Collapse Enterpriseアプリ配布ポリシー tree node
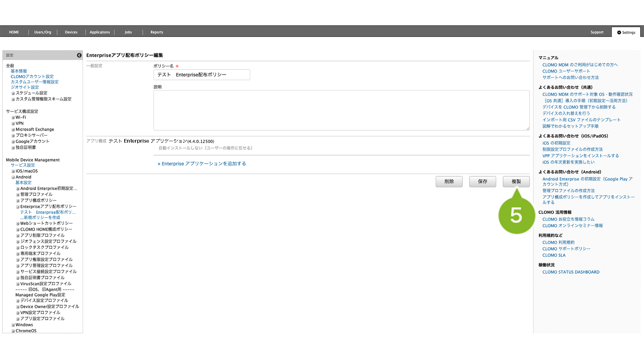 coord(18,207)
